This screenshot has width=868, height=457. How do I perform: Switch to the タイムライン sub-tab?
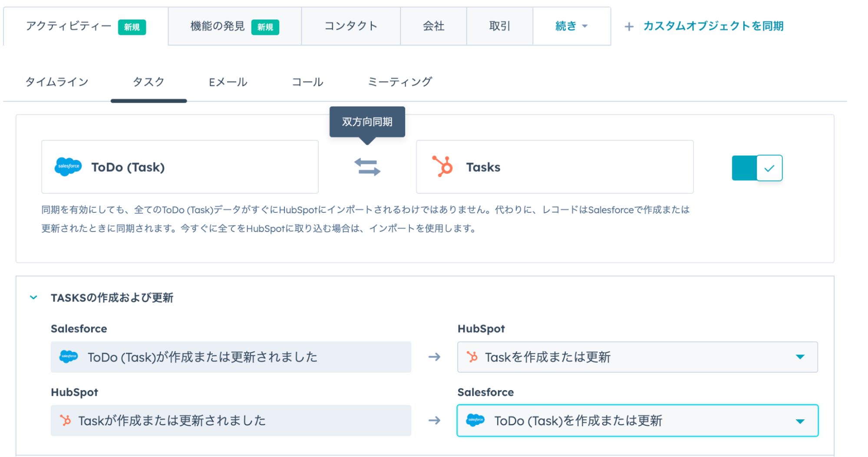pyautogui.click(x=57, y=82)
